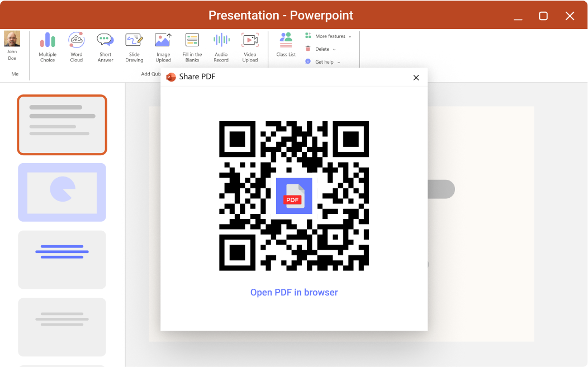The width and height of the screenshot is (588, 367).
Task: Click the Me label under profile
Action: 15,74
